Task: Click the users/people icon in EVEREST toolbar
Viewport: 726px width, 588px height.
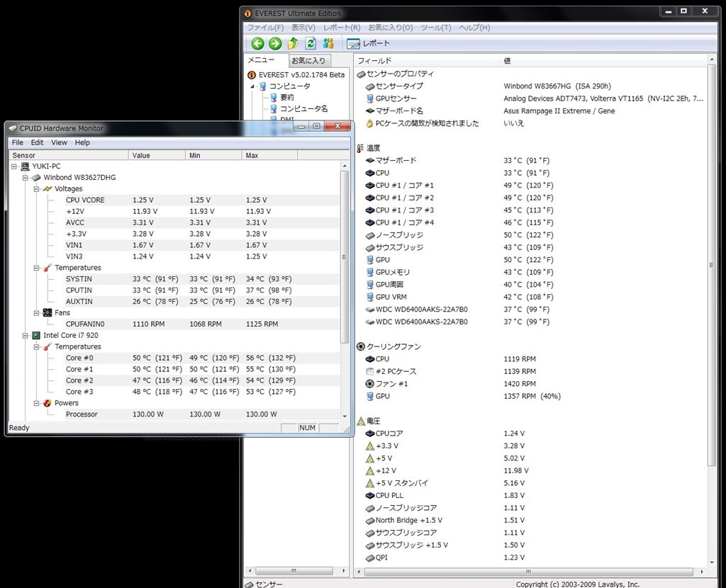Action: tap(328, 44)
